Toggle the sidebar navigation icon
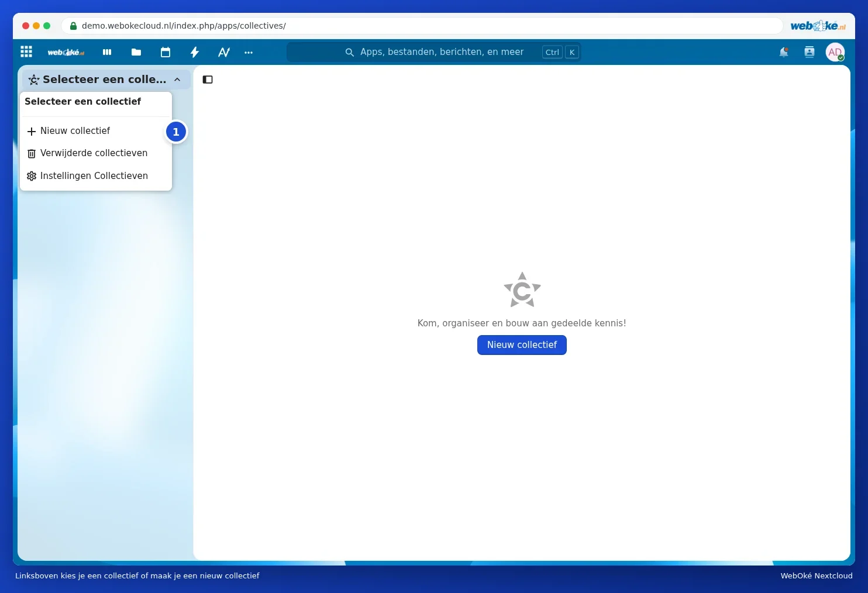868x593 pixels. click(208, 80)
